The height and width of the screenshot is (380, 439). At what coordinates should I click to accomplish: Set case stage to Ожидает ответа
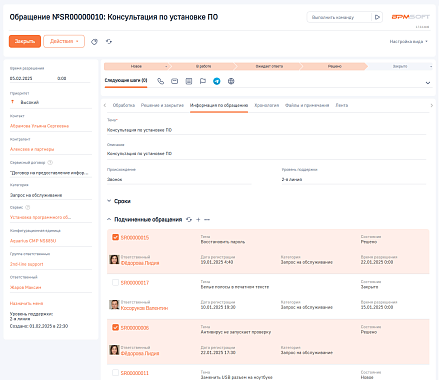269,67
